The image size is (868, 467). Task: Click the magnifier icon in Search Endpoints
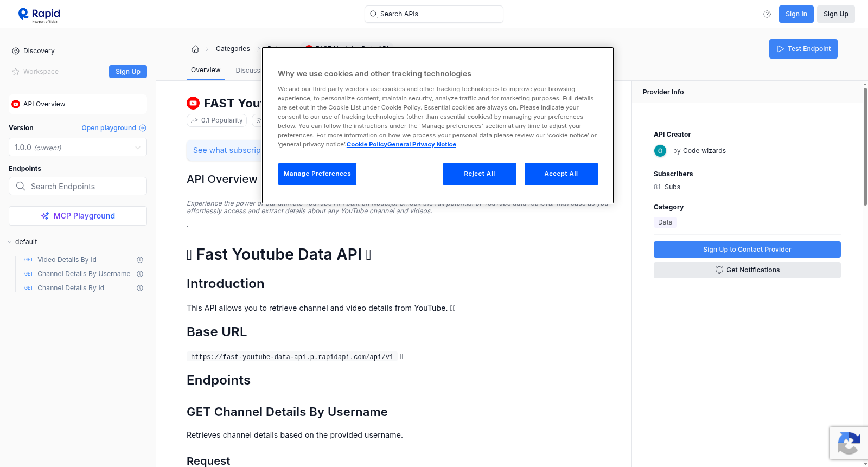[x=21, y=186]
